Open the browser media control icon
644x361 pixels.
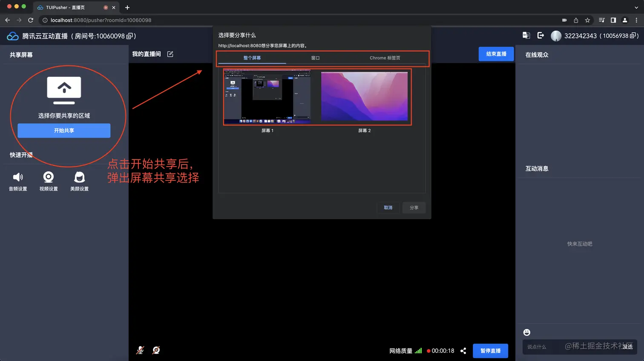[601, 20]
